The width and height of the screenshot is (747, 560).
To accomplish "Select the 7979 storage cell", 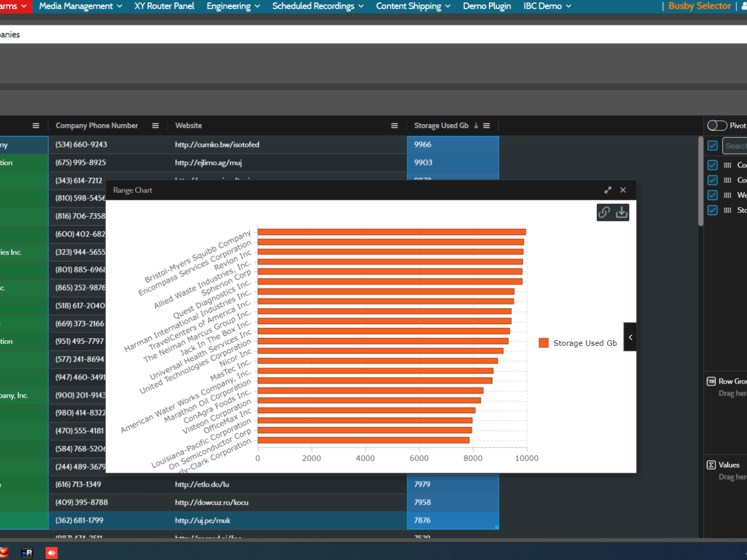I will [x=453, y=485].
